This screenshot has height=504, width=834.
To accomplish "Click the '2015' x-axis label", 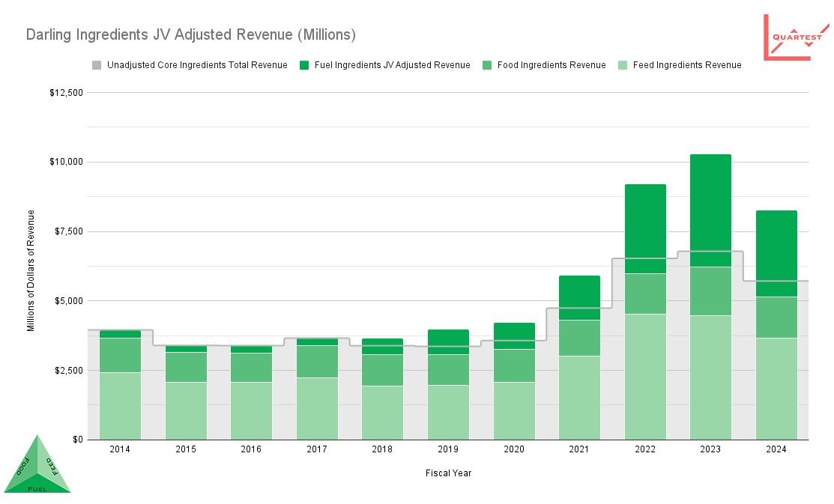I will pyautogui.click(x=186, y=449).
